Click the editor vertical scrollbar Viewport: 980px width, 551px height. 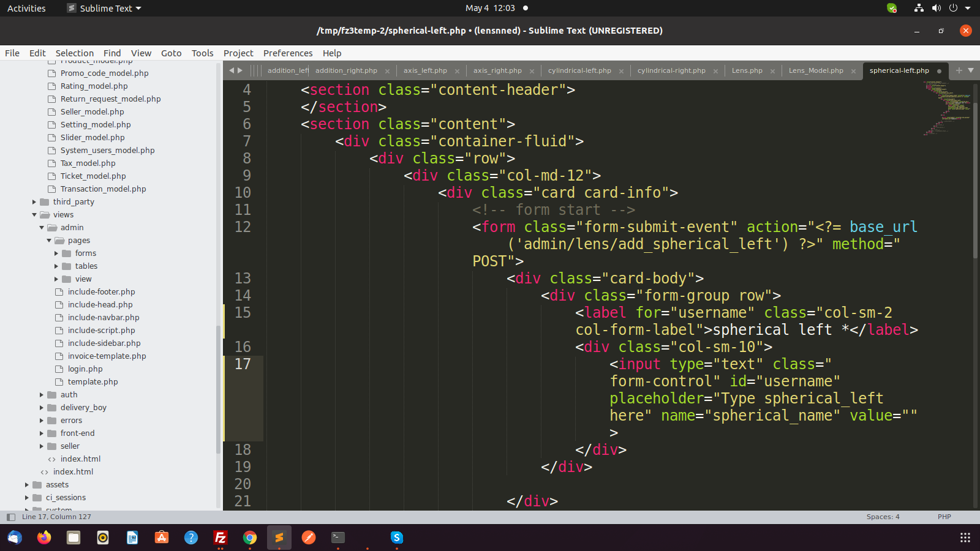point(976,181)
